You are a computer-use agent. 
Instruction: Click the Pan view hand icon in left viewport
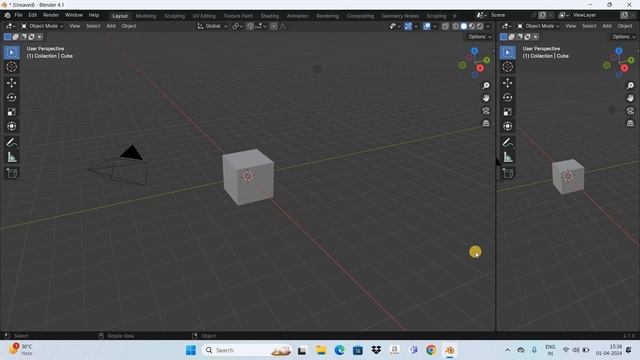[486, 98]
